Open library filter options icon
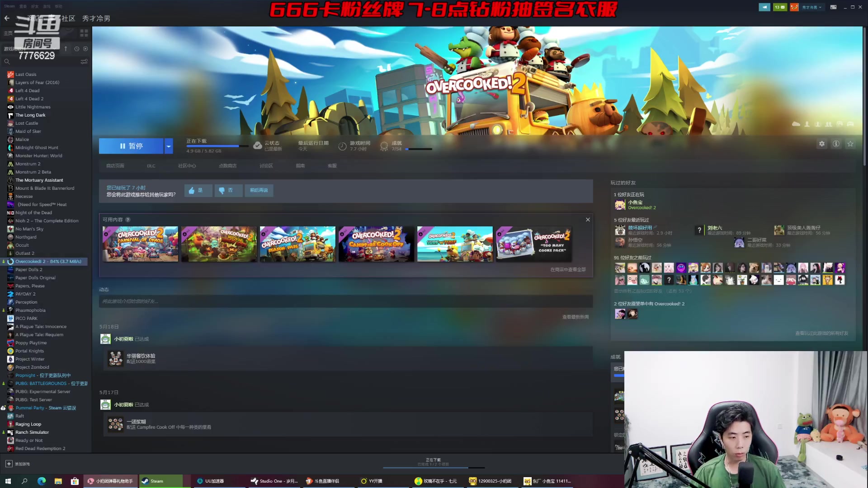 coord(84,61)
